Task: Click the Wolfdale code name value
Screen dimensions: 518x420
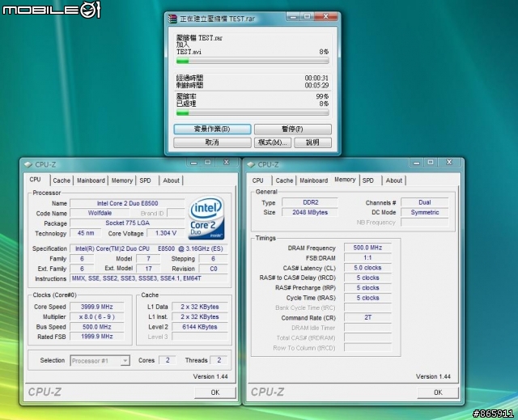Action: (100, 214)
